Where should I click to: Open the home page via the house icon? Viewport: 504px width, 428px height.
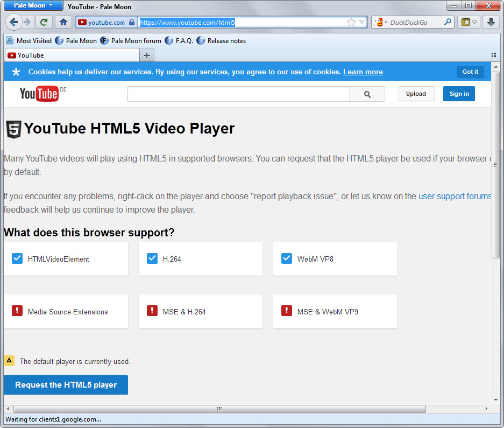63,22
